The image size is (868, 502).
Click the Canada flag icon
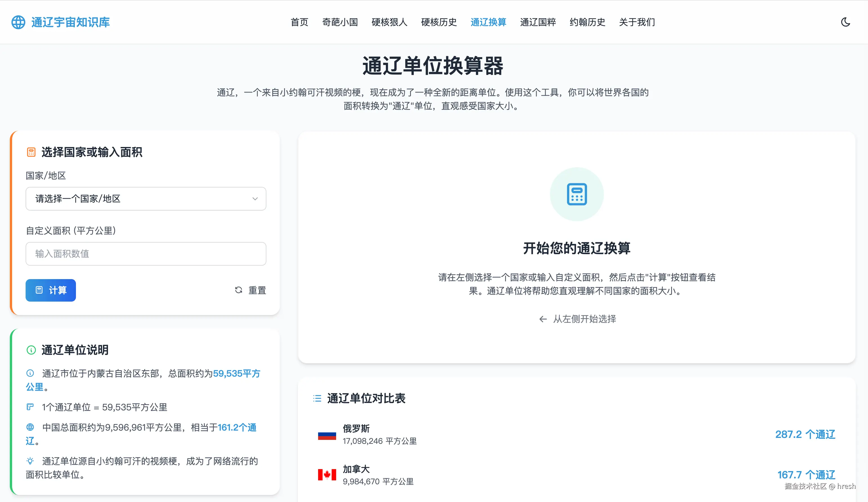point(327,475)
